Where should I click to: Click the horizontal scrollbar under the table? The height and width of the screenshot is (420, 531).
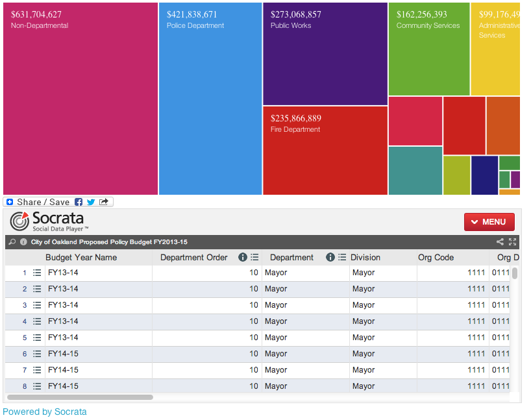pyautogui.click(x=80, y=397)
